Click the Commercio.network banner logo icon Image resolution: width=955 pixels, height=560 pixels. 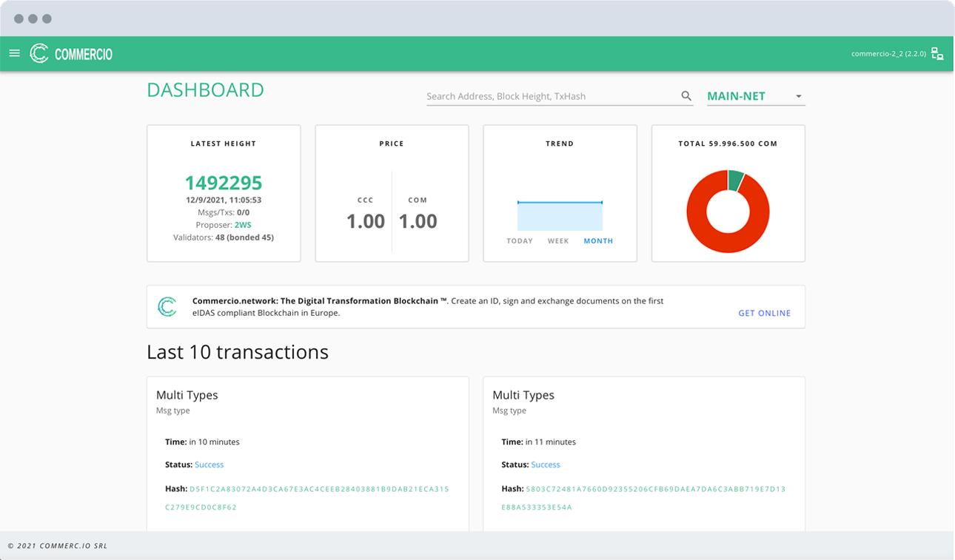pos(167,307)
